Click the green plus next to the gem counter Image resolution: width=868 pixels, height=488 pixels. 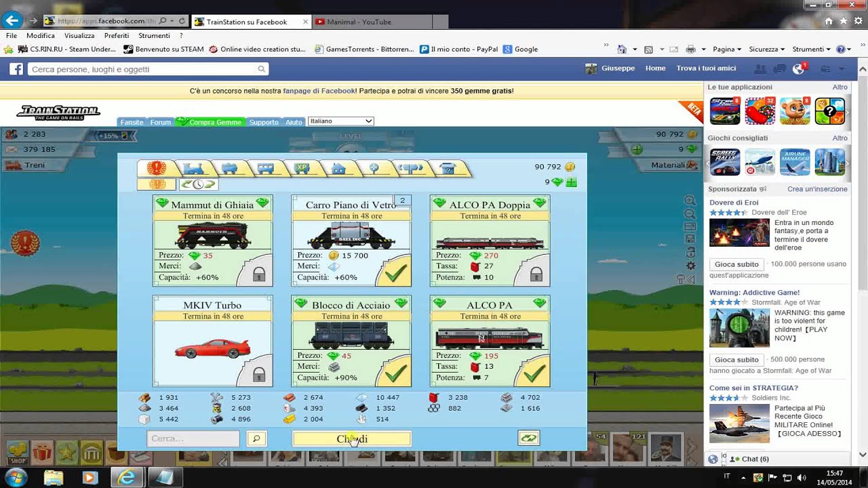(x=637, y=149)
